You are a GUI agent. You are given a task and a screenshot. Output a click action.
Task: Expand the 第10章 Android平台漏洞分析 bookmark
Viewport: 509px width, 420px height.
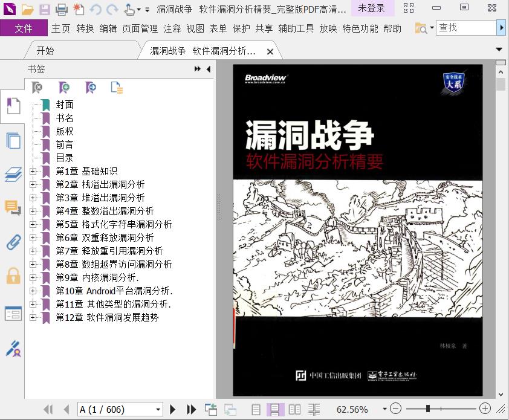[33, 291]
